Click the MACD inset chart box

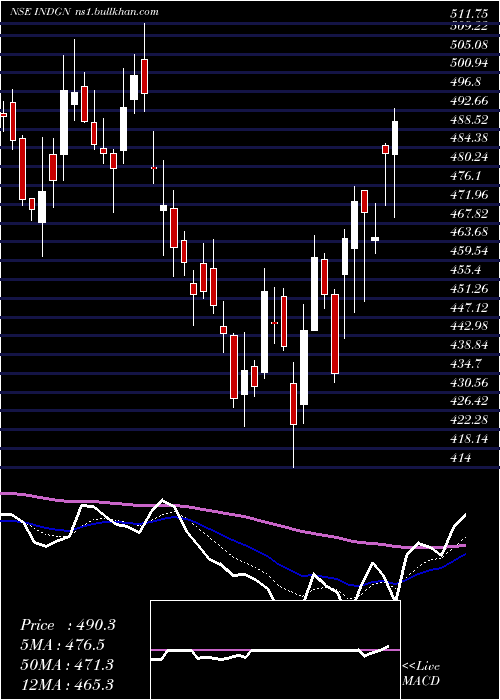point(275,650)
